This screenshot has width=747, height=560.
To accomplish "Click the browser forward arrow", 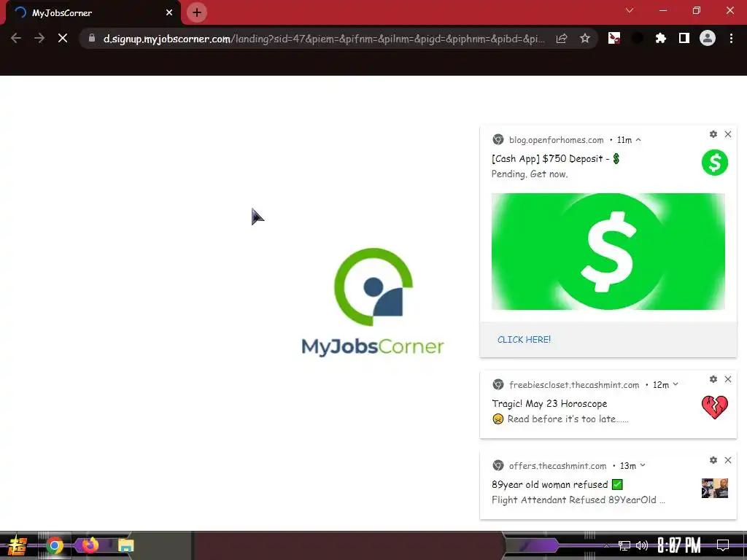I will pos(39,38).
